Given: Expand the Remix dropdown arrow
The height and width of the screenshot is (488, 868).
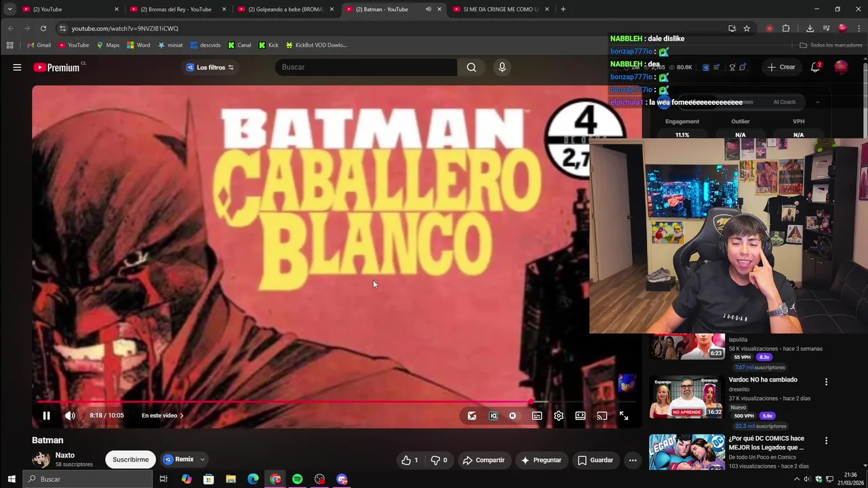Looking at the screenshot, I should tap(202, 460).
